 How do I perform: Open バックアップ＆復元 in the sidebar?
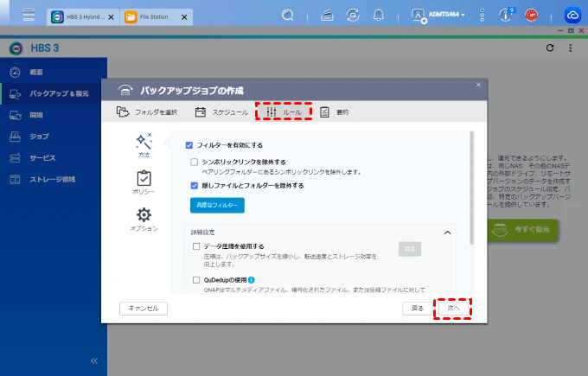click(54, 93)
